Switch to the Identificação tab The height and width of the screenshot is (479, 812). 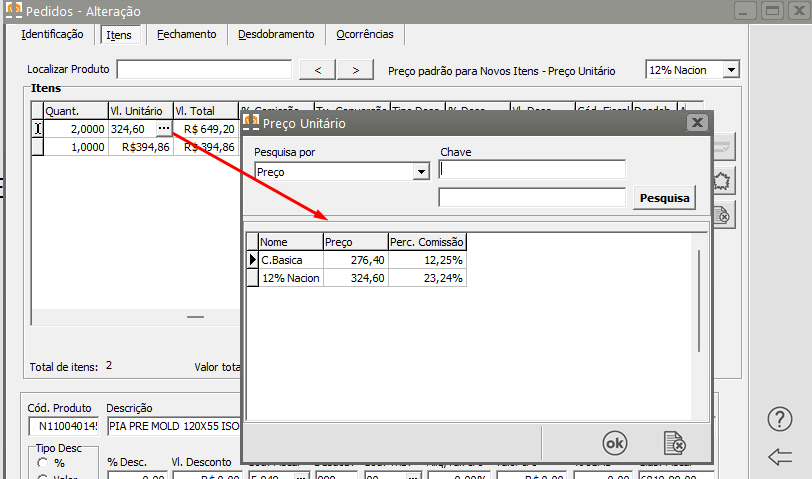52,34
